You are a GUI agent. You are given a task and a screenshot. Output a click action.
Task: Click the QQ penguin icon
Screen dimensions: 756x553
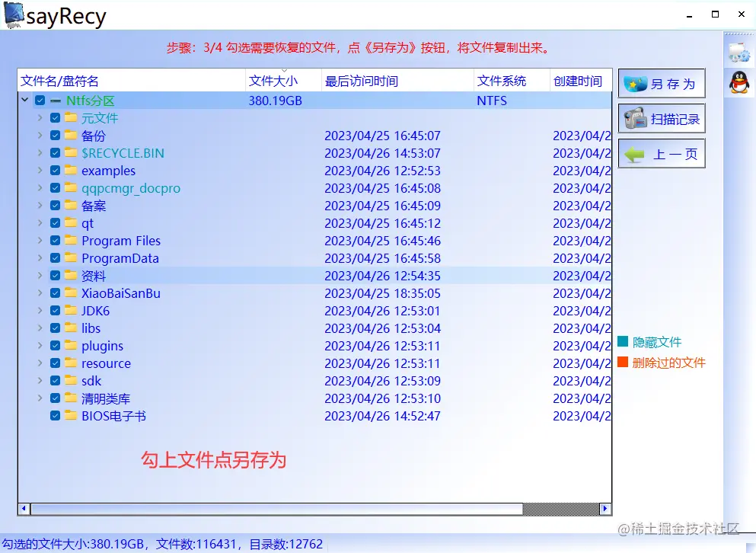pyautogui.click(x=739, y=82)
